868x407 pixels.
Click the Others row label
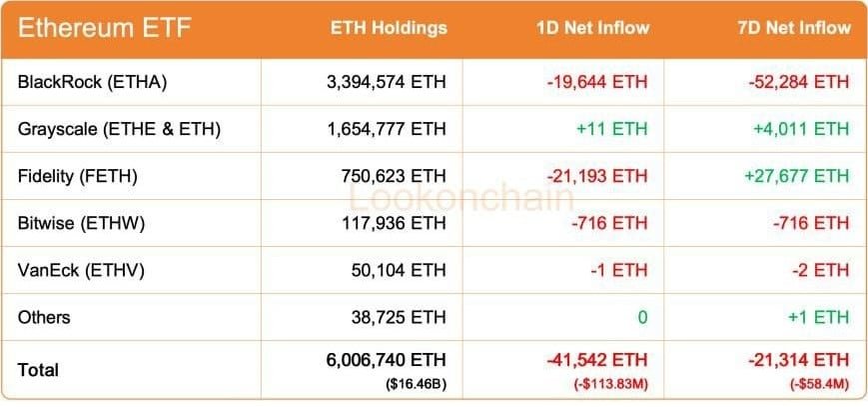pos(43,317)
